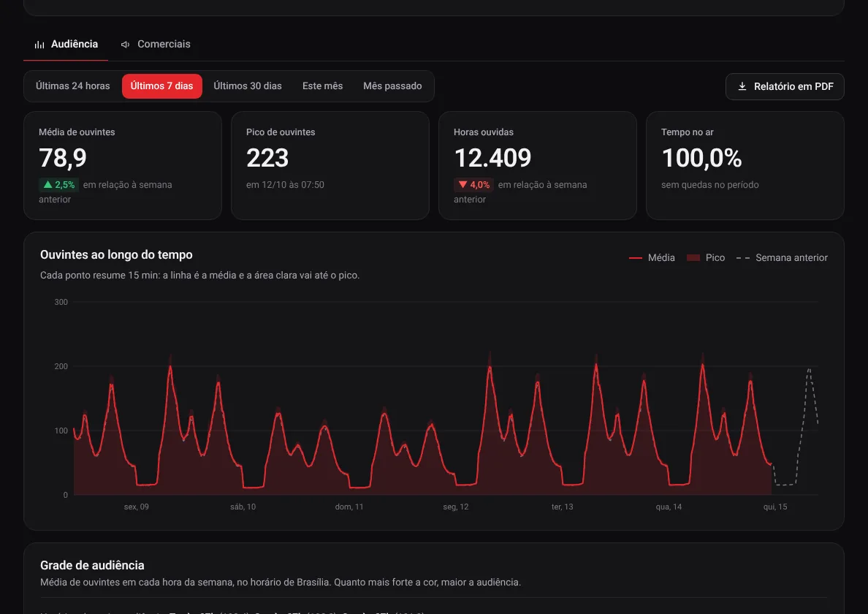Pick the Mês passado period filter
Viewport: 868px width, 614px height.
[392, 86]
